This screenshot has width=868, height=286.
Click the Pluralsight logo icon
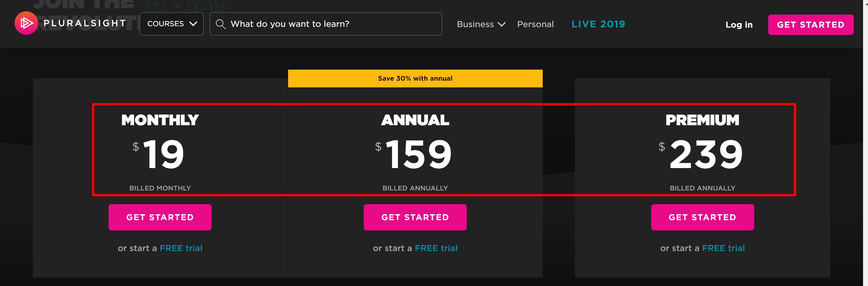coord(26,23)
